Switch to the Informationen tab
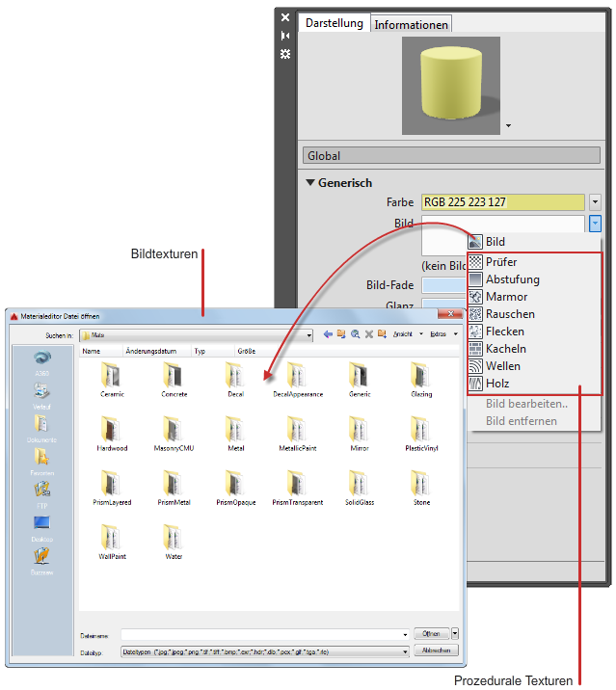The height and width of the screenshot is (690, 616). click(x=412, y=25)
